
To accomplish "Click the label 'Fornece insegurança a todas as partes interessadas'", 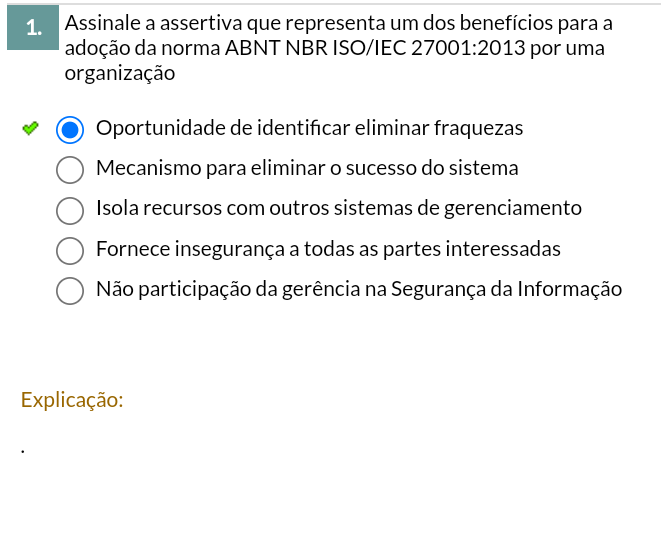I will pos(328,249).
